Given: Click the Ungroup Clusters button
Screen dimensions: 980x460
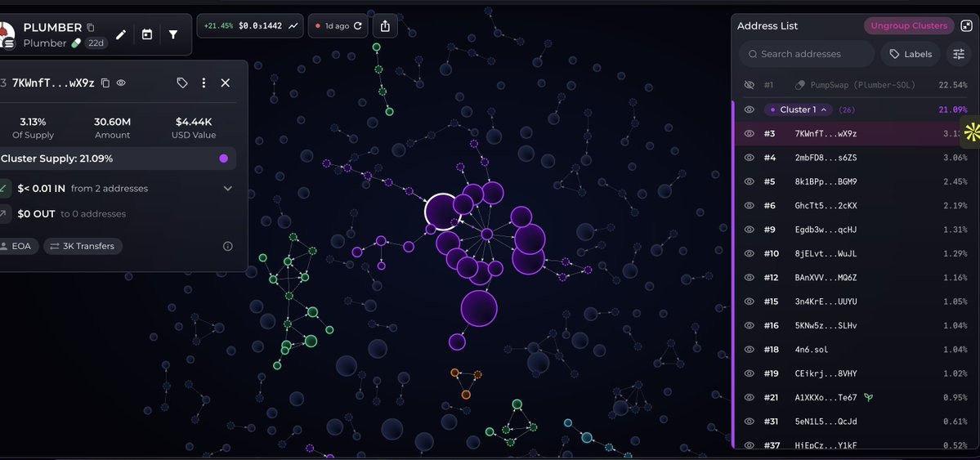Looking at the screenshot, I should 909,25.
